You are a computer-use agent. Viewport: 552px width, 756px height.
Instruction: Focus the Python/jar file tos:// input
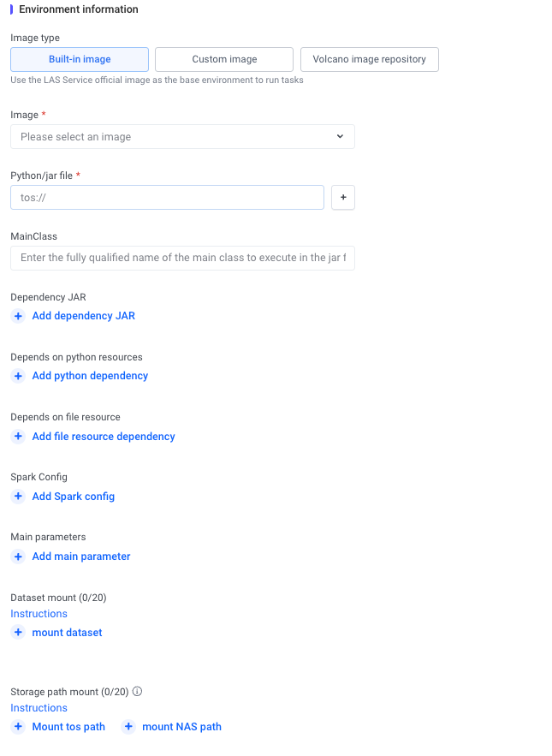(x=167, y=198)
